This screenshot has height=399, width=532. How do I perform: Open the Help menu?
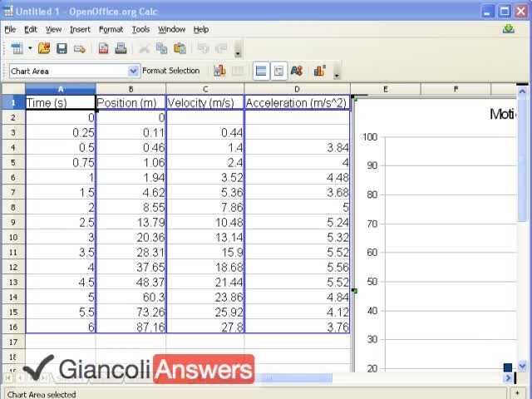point(201,30)
